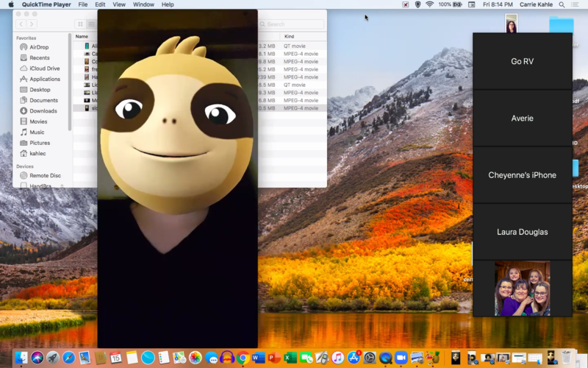Click battery status in menu bar
This screenshot has height=368, width=588.
pyautogui.click(x=450, y=4)
